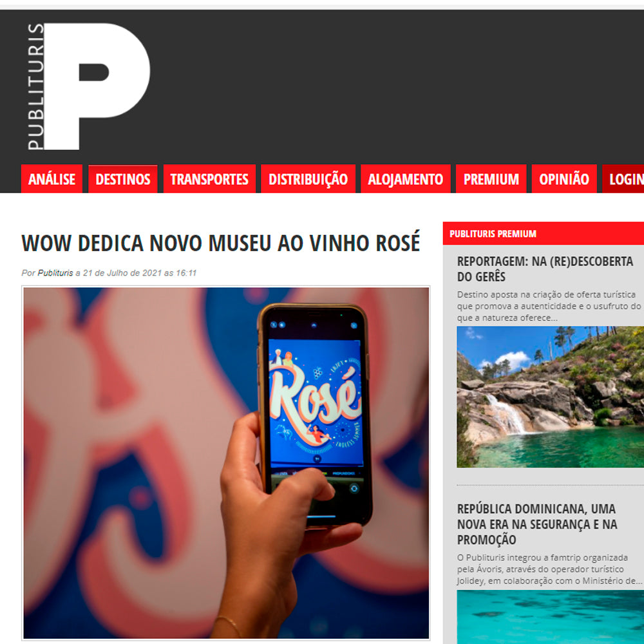The image size is (644, 644).
Task: Select the Distribuição menu item
Action: [308, 179]
